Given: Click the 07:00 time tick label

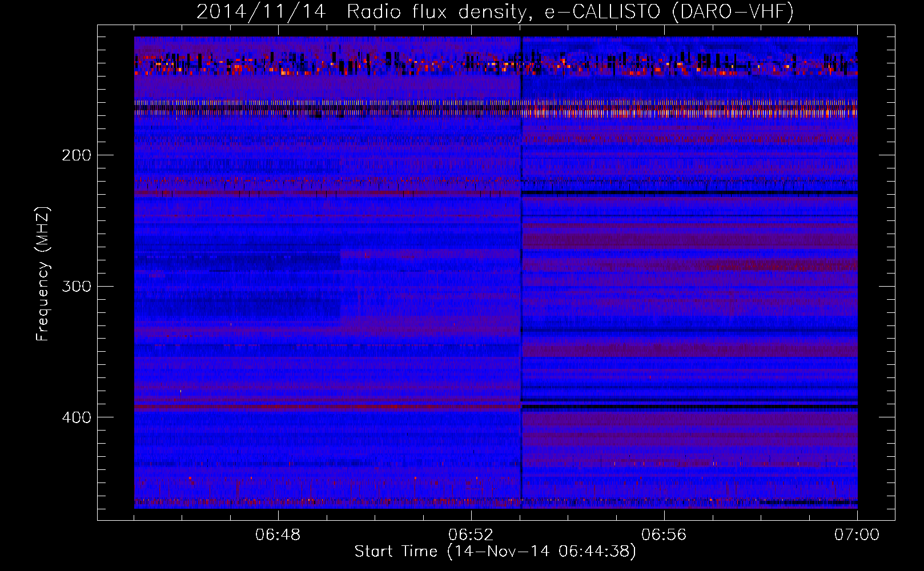Looking at the screenshot, I should pyautogui.click(x=857, y=535).
